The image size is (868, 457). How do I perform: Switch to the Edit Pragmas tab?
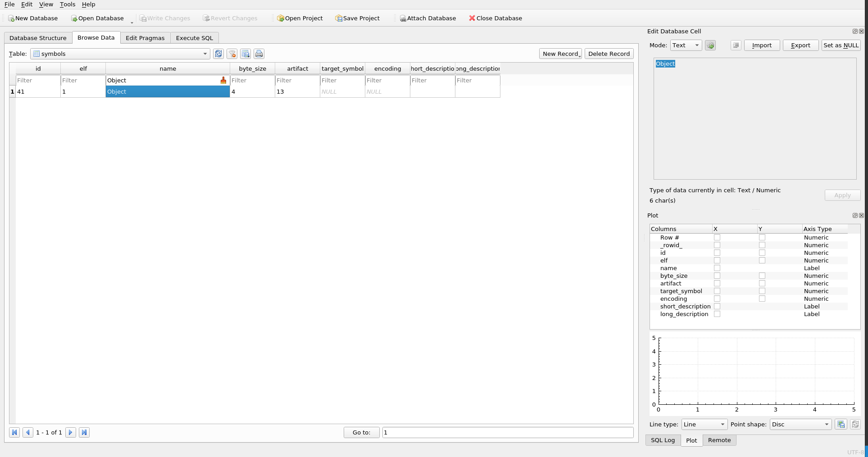point(145,38)
